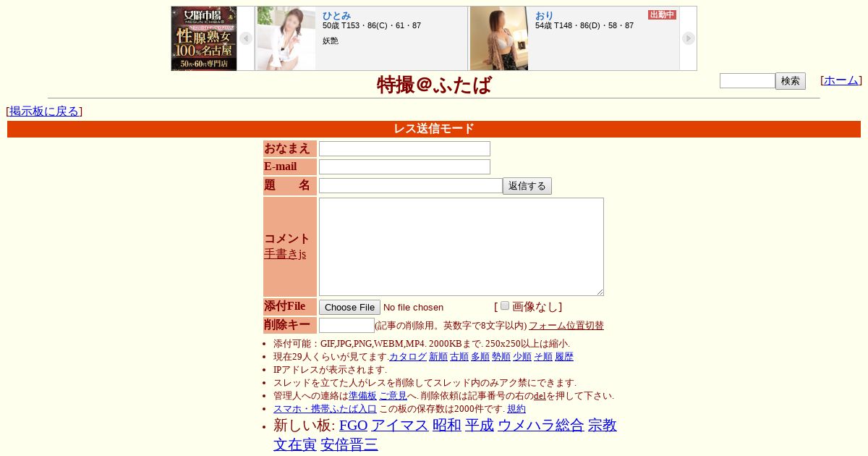Viewport: 868px width, 456px height.
Task: Open the ご意見 link
Action: [x=393, y=396]
